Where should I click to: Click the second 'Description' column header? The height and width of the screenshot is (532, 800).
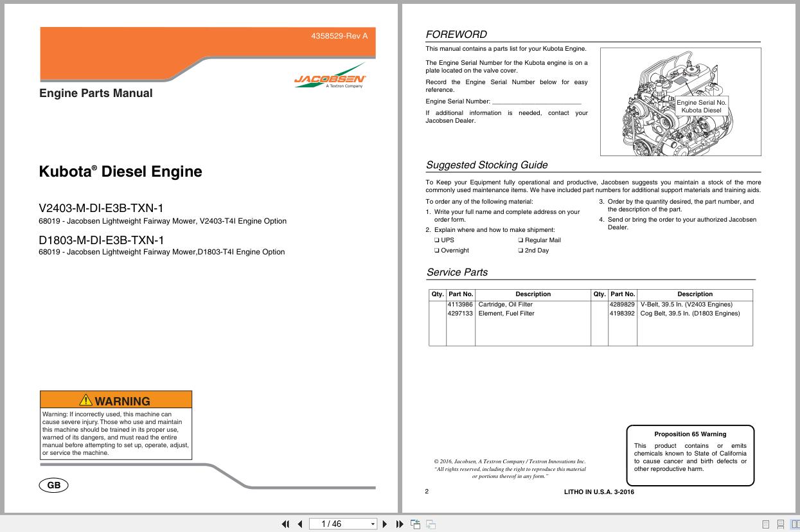tap(695, 294)
